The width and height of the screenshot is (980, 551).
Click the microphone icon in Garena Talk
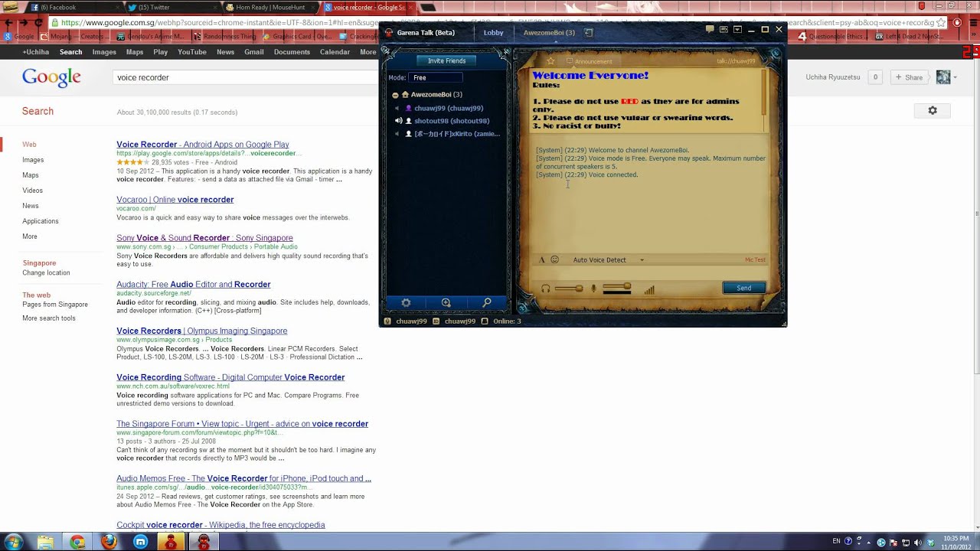[593, 289]
